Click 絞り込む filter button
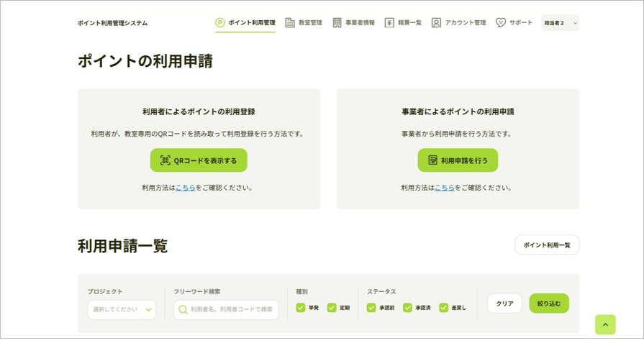This screenshot has width=644, height=343. 549,303
